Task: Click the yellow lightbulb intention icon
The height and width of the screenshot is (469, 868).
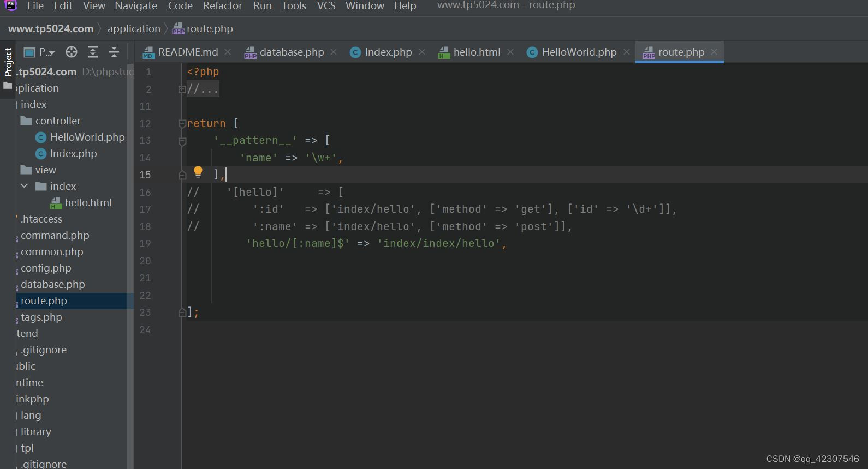Action: [198, 172]
